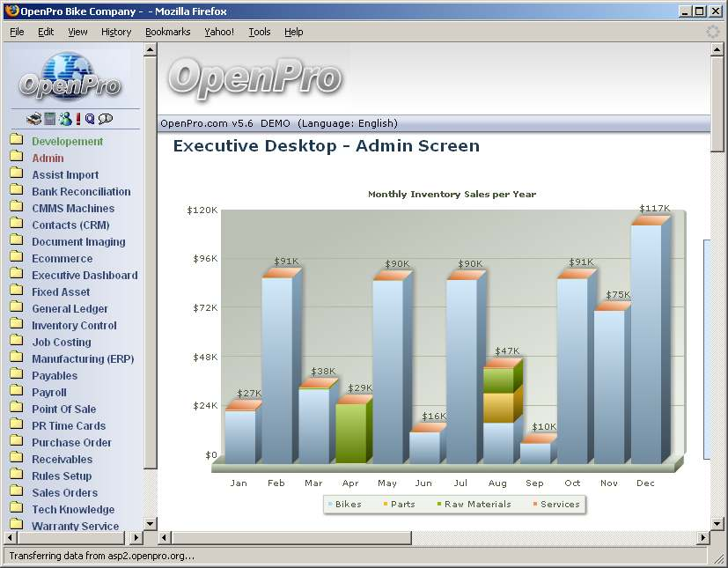Viewport: 728px width, 568px height.
Task: Click the printer icon in sidebar toolbar
Action: (x=33, y=119)
